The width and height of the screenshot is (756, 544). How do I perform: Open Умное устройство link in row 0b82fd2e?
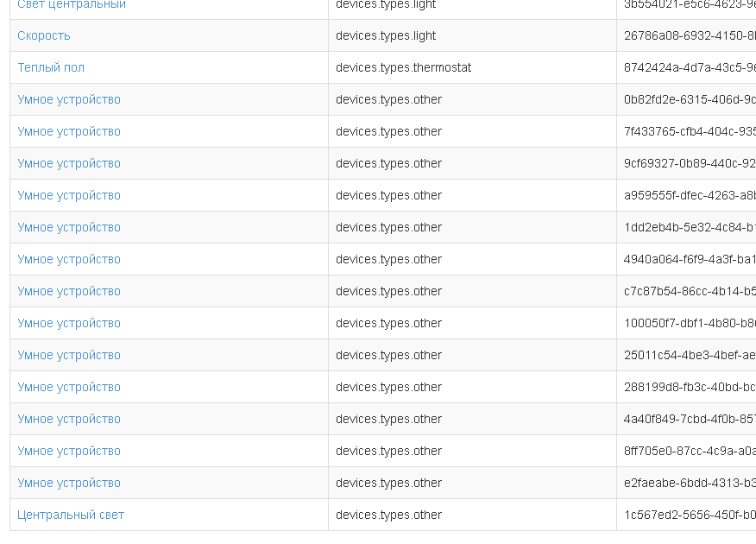pyautogui.click(x=69, y=100)
